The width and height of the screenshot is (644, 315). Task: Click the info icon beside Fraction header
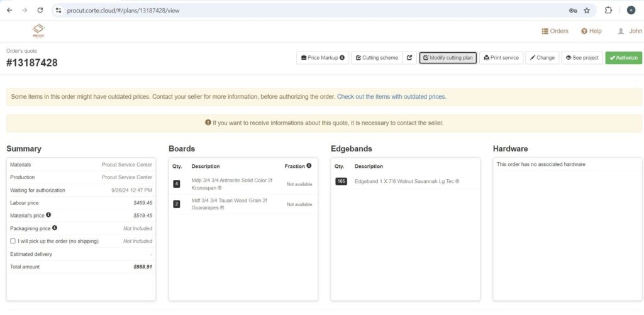pos(309,166)
